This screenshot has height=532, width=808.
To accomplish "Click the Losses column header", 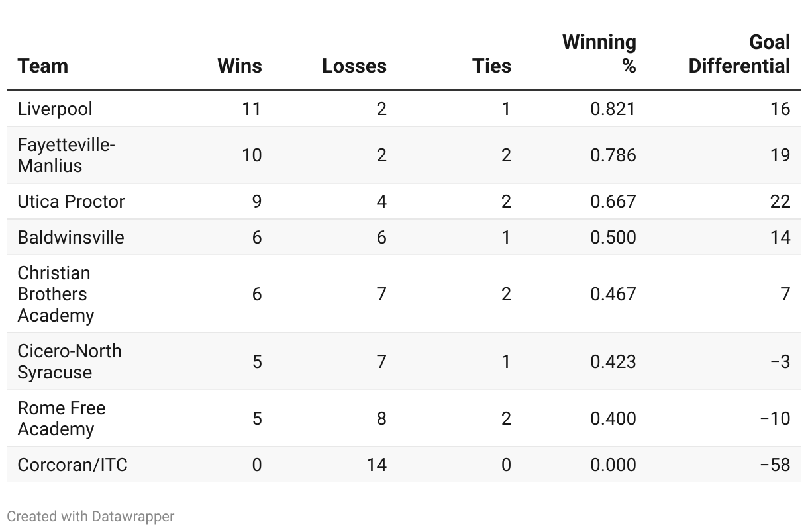I will (354, 66).
